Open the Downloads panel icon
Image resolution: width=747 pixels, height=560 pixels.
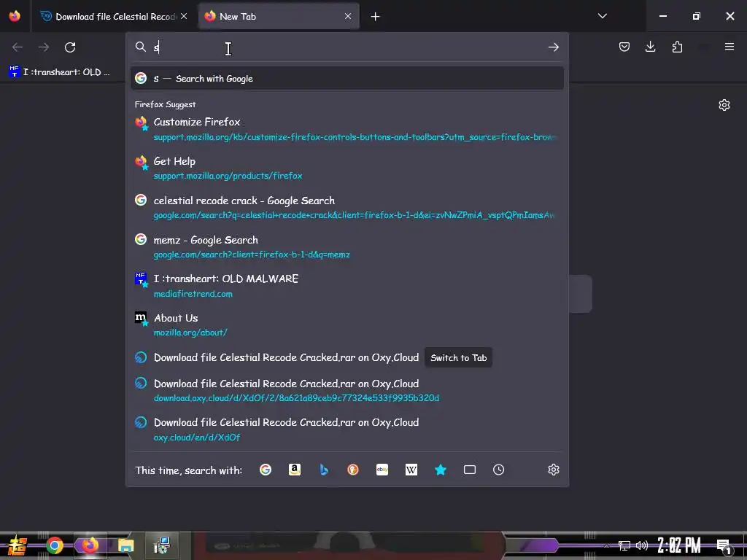650,47
